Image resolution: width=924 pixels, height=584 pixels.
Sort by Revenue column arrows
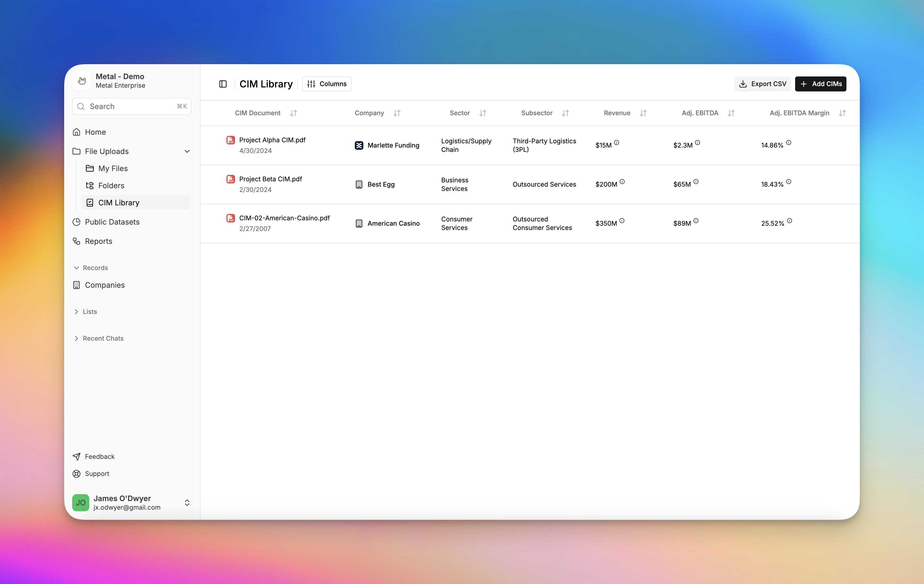click(x=643, y=113)
